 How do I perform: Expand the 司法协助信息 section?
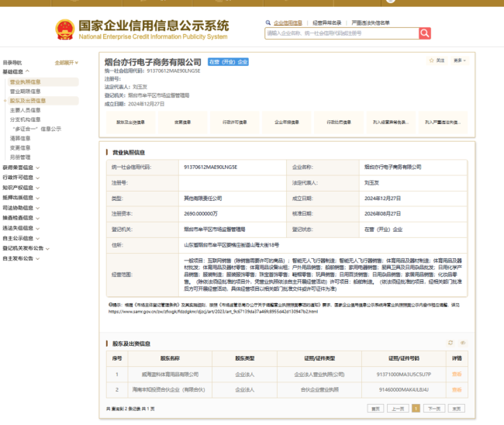tap(21, 208)
